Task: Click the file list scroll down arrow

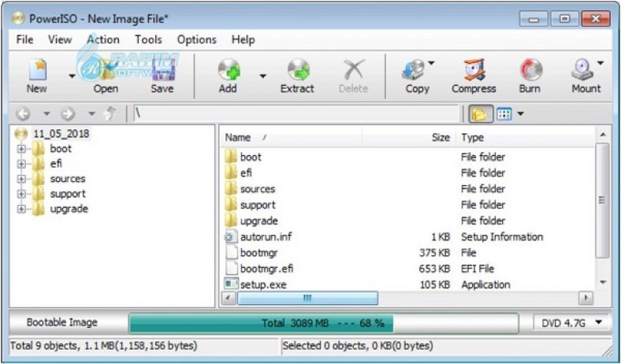Action: click(603, 282)
